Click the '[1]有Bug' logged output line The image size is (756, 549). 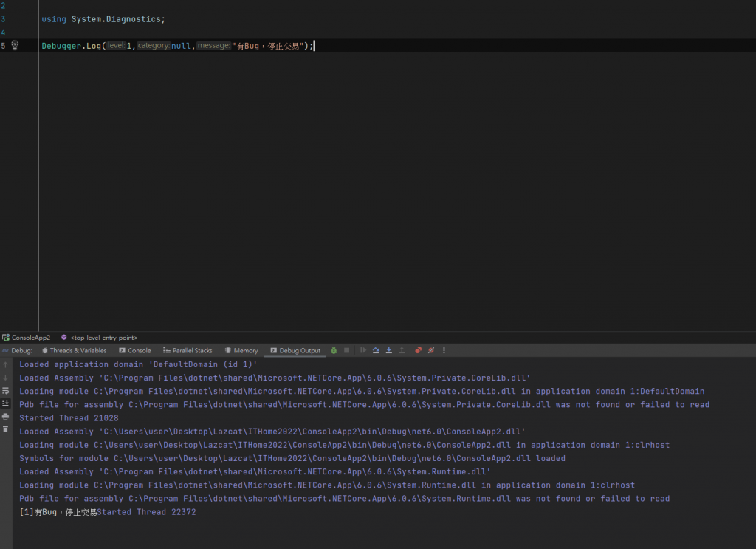pos(108,512)
